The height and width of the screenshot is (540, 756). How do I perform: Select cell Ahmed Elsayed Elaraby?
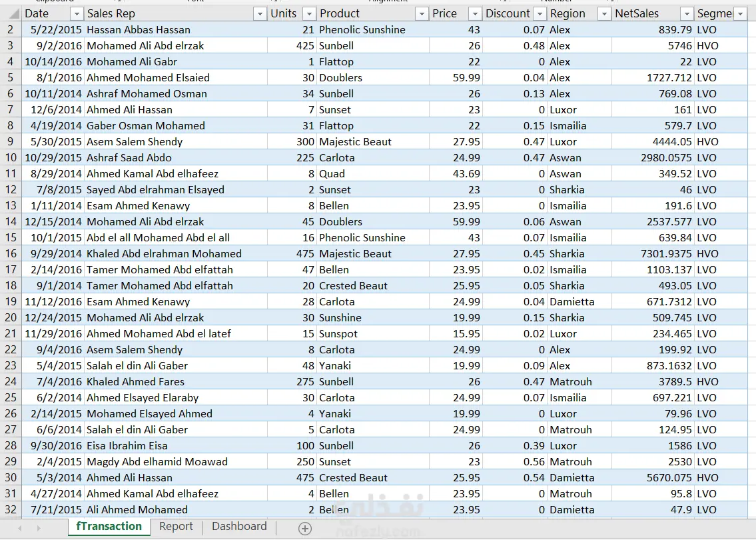(x=176, y=397)
